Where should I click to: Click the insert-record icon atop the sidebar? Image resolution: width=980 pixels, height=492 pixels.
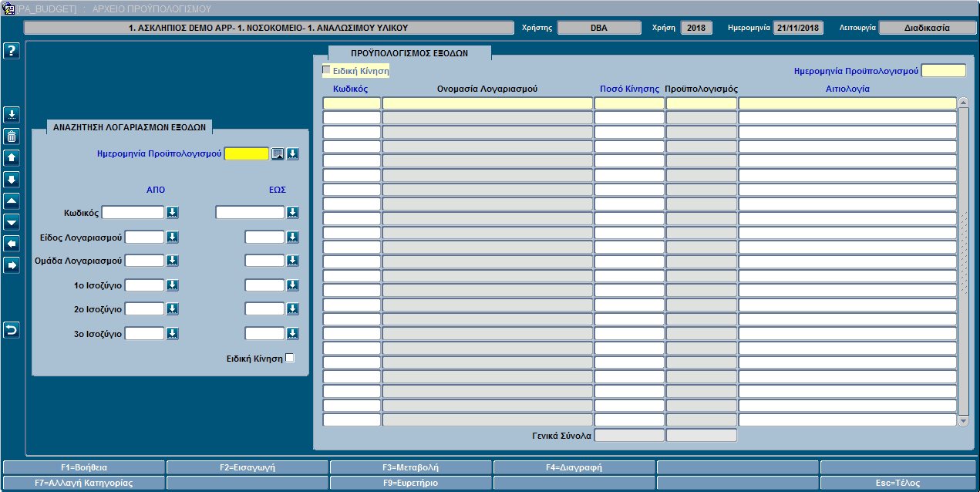12,115
